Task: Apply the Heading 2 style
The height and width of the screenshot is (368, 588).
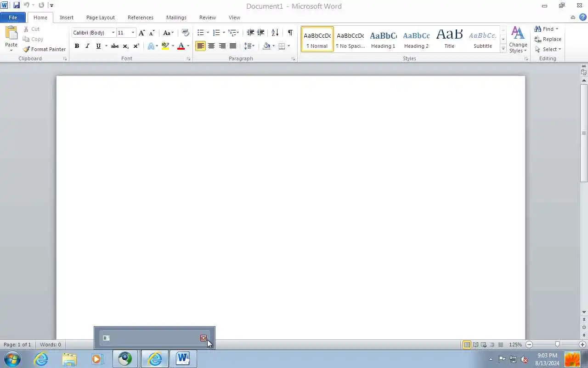Action: (416, 39)
